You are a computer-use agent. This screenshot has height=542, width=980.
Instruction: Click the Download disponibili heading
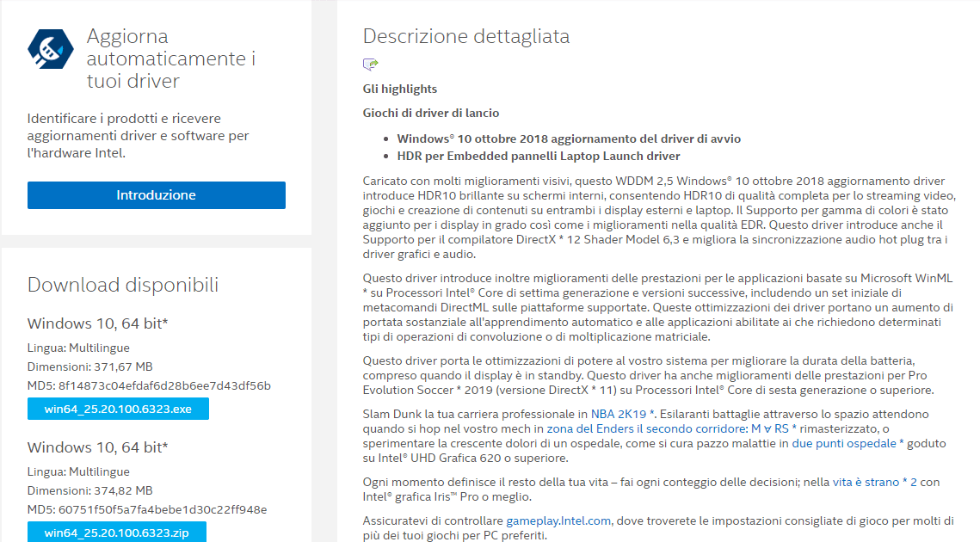(x=122, y=285)
